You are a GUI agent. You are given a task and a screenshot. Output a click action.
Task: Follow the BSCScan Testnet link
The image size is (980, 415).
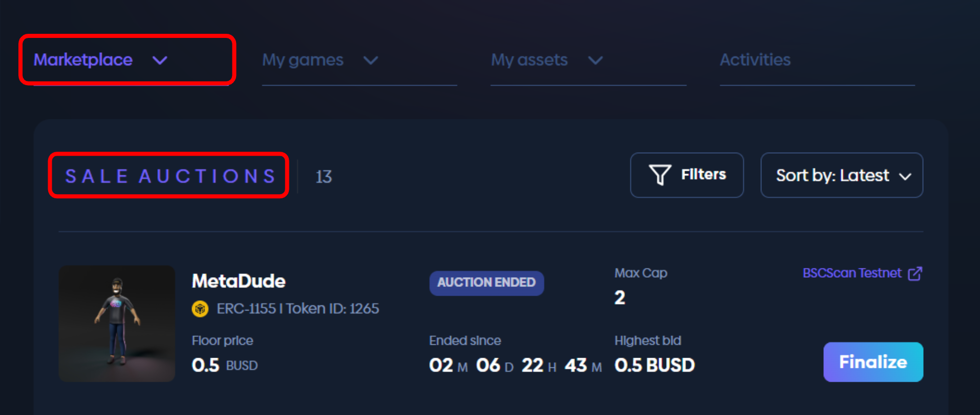click(851, 273)
